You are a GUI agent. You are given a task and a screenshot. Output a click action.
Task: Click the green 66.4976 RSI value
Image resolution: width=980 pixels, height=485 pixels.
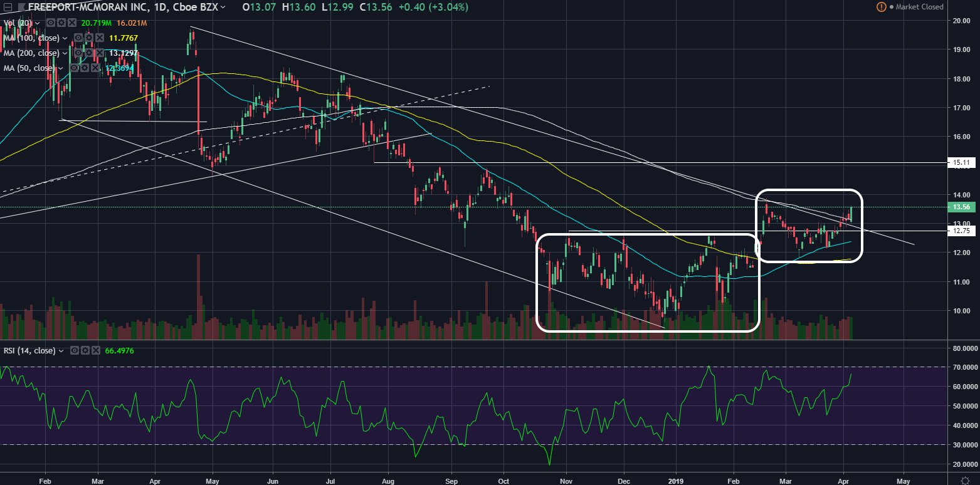pyautogui.click(x=118, y=350)
